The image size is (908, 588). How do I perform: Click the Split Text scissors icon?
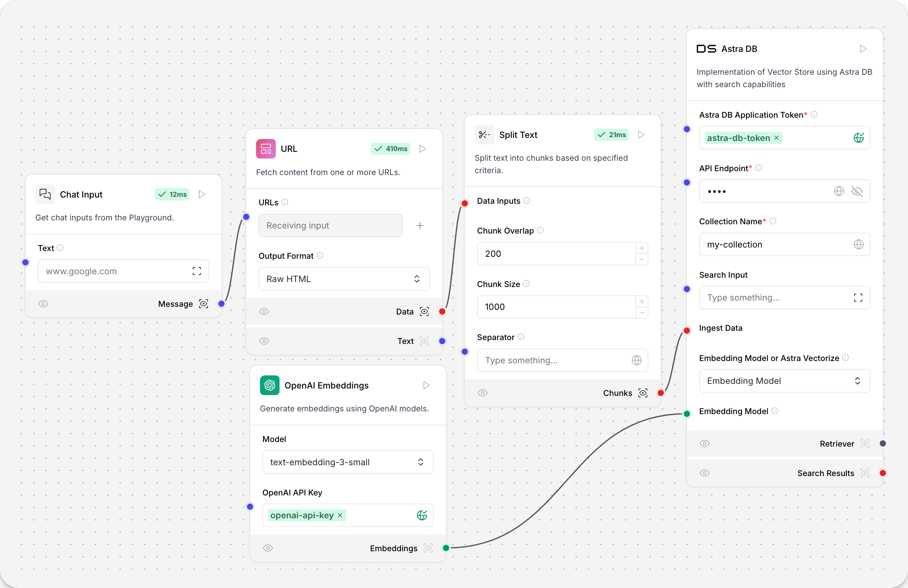(x=485, y=135)
